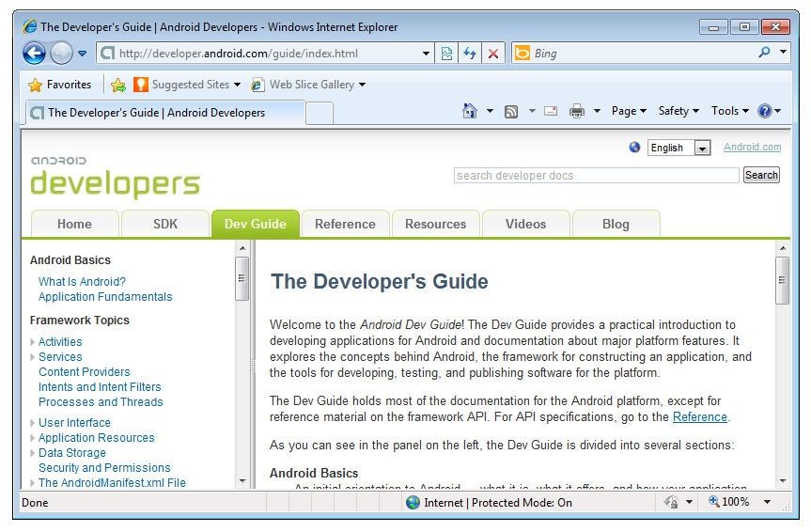
Task: Switch to the Videos tab
Action: tap(525, 224)
